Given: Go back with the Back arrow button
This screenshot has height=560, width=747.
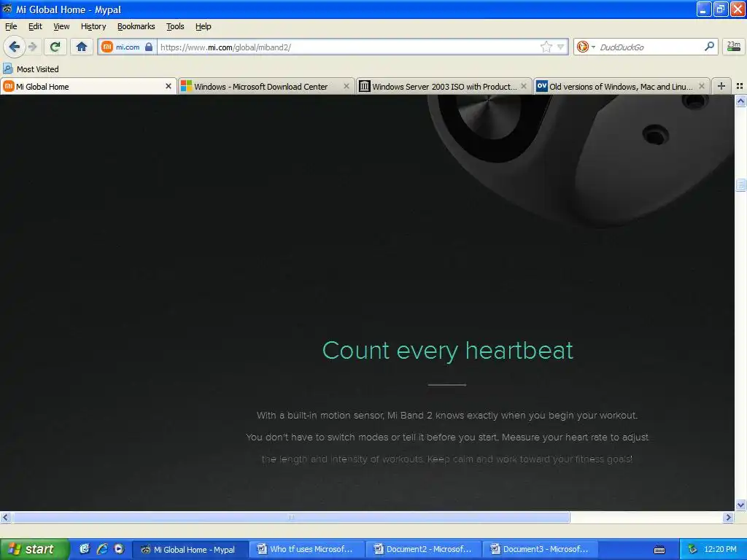Looking at the screenshot, I should (14, 47).
